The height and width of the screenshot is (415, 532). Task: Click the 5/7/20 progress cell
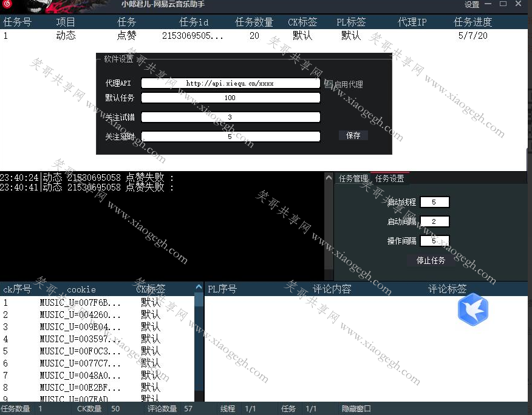(472, 36)
